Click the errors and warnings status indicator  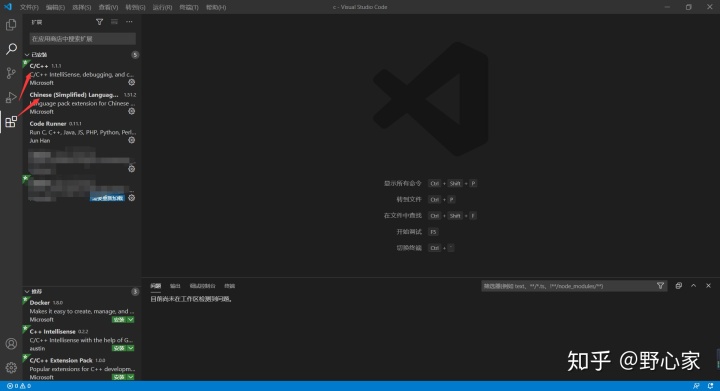pyautogui.click(x=19, y=386)
